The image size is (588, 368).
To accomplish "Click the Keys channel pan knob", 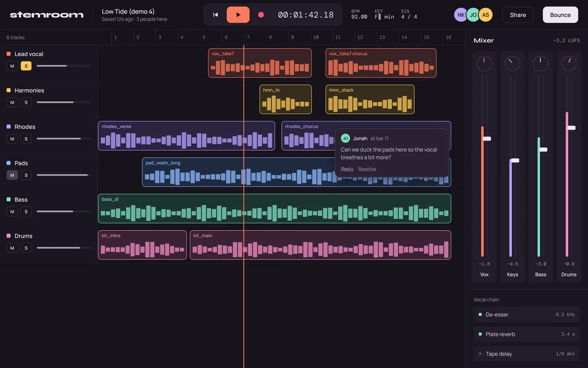I will point(513,63).
